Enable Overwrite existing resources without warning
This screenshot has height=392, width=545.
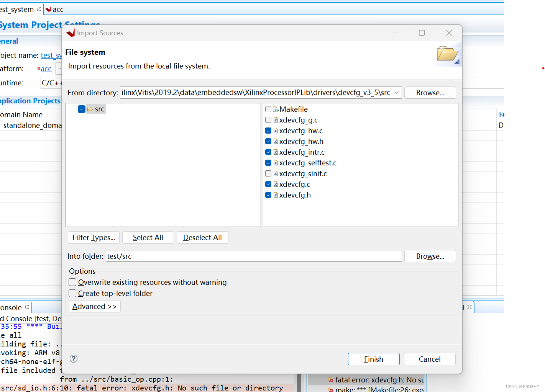(72, 282)
